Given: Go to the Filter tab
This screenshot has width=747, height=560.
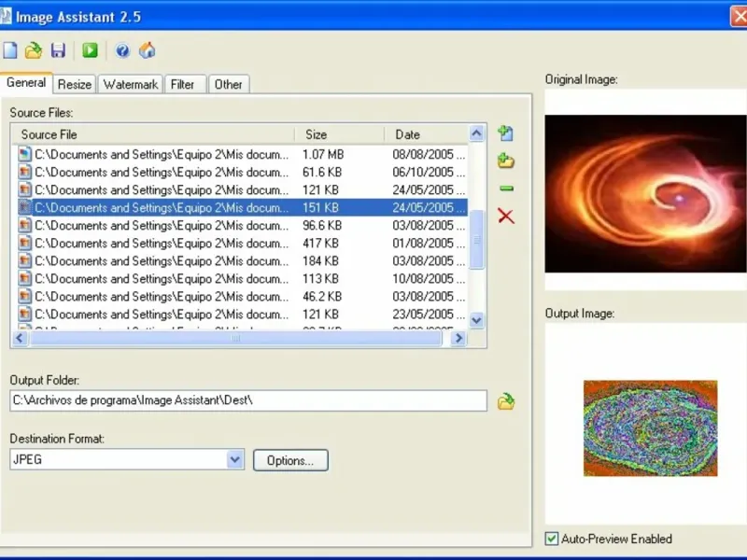Looking at the screenshot, I should point(183,84).
